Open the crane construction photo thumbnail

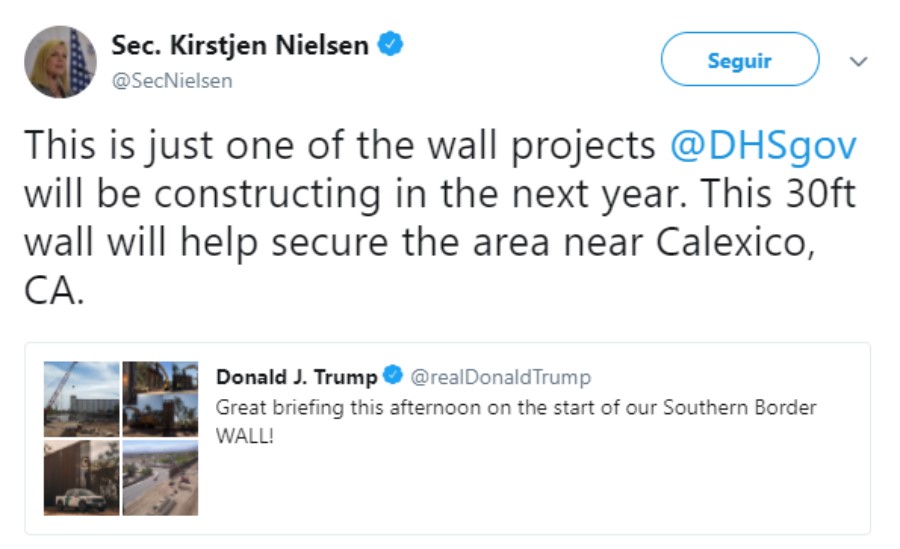tap(81, 398)
